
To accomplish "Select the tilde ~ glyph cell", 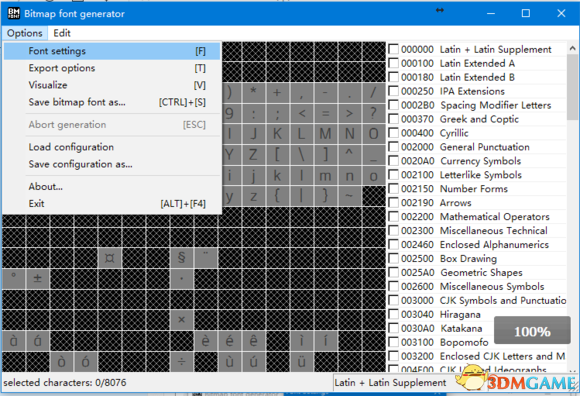I will pos(349,196).
